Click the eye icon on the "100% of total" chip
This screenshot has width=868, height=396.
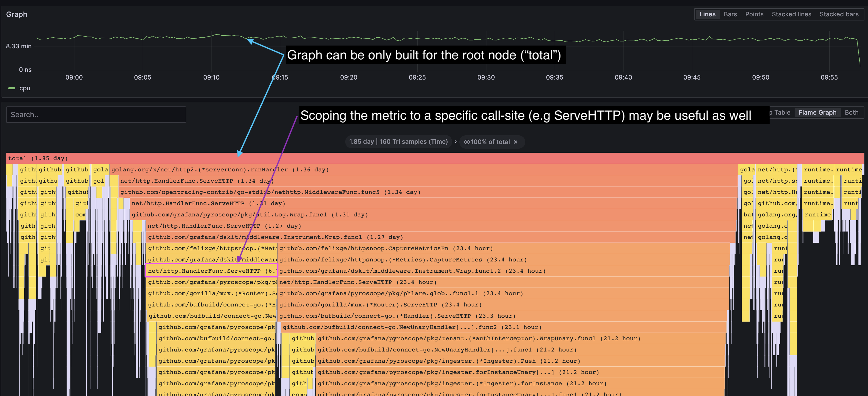click(x=467, y=142)
